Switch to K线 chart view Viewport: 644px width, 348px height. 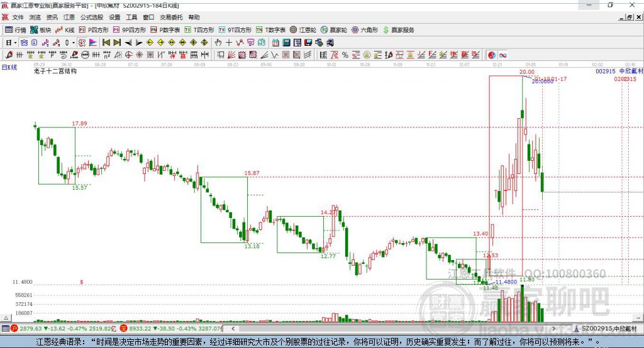click(65, 30)
